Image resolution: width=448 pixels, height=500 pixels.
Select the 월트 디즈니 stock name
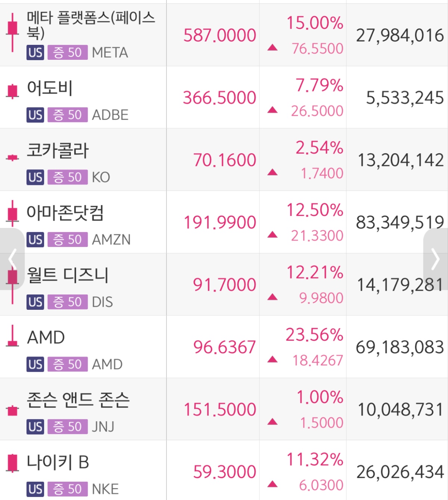(x=68, y=275)
